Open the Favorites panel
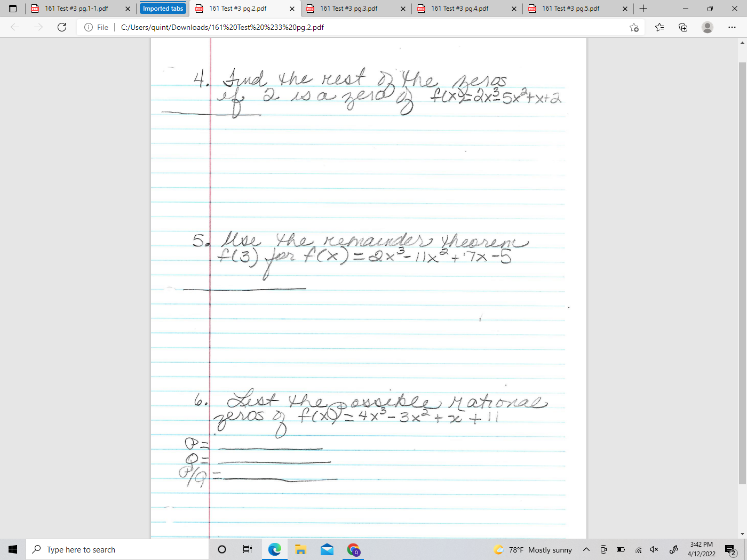 [x=659, y=27]
